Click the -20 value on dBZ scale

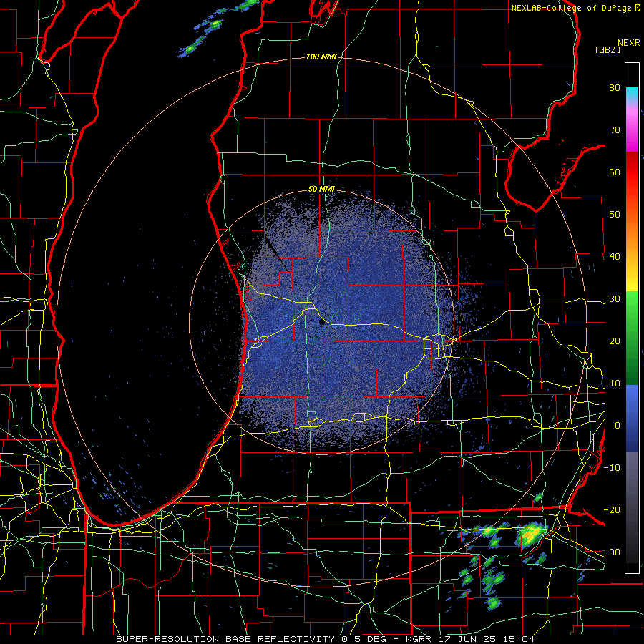click(612, 510)
